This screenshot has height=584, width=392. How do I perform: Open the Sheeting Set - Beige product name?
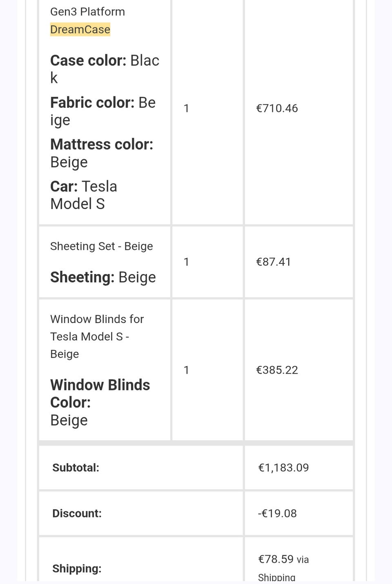[101, 246]
